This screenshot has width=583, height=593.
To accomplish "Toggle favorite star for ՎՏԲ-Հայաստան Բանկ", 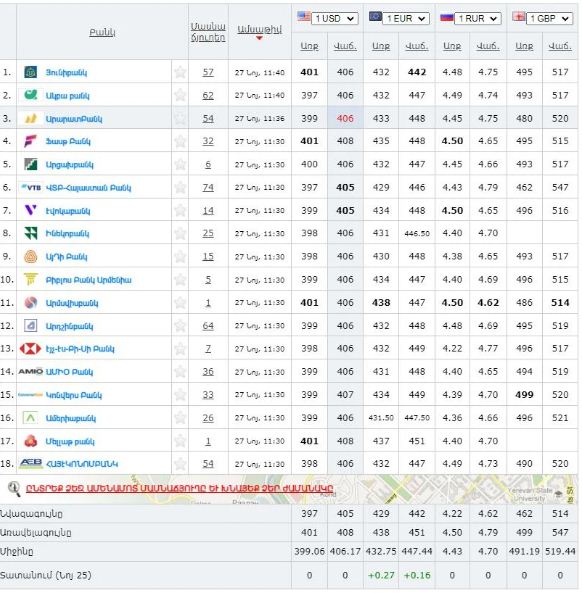I will coord(180,187).
